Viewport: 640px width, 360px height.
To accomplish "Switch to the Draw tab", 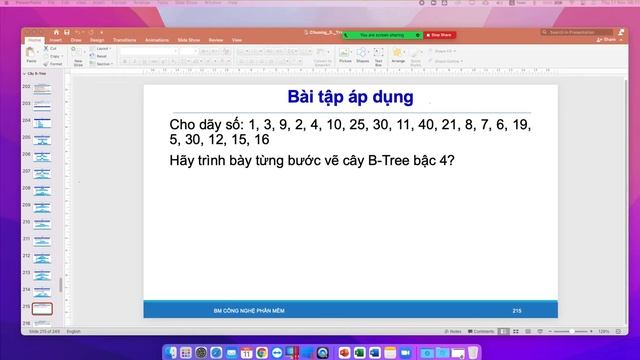I will (76, 40).
